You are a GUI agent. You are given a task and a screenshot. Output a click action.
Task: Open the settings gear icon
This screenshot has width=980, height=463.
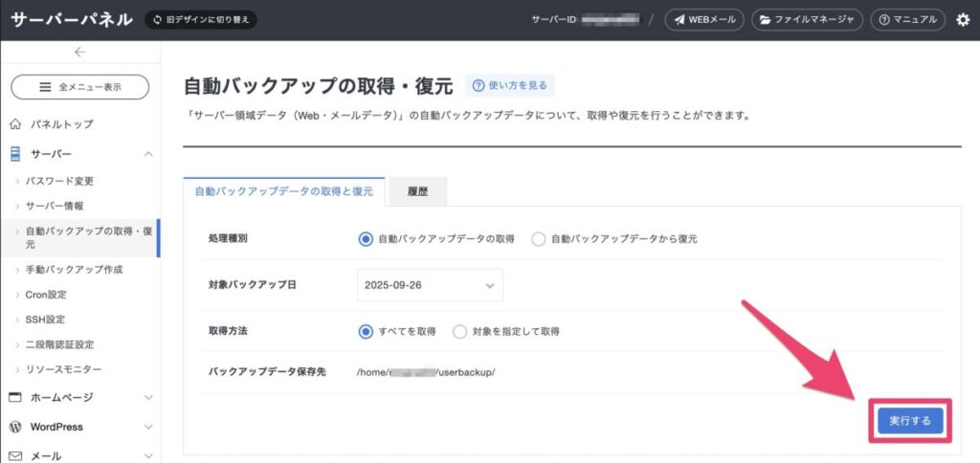coord(963,20)
